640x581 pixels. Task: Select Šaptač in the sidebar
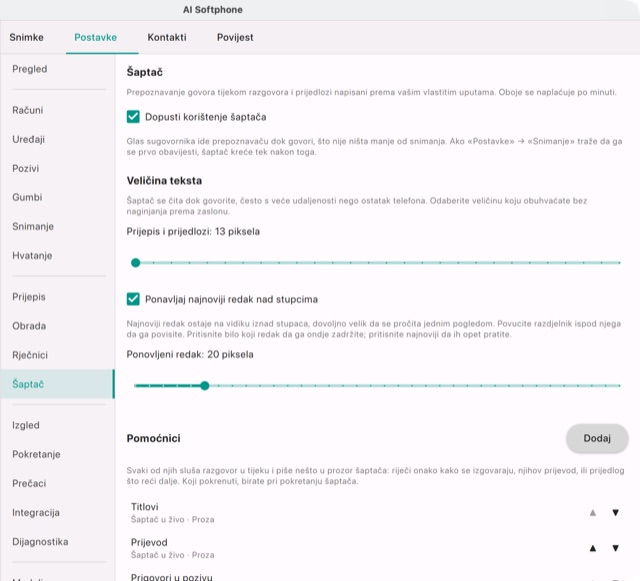coord(57,384)
